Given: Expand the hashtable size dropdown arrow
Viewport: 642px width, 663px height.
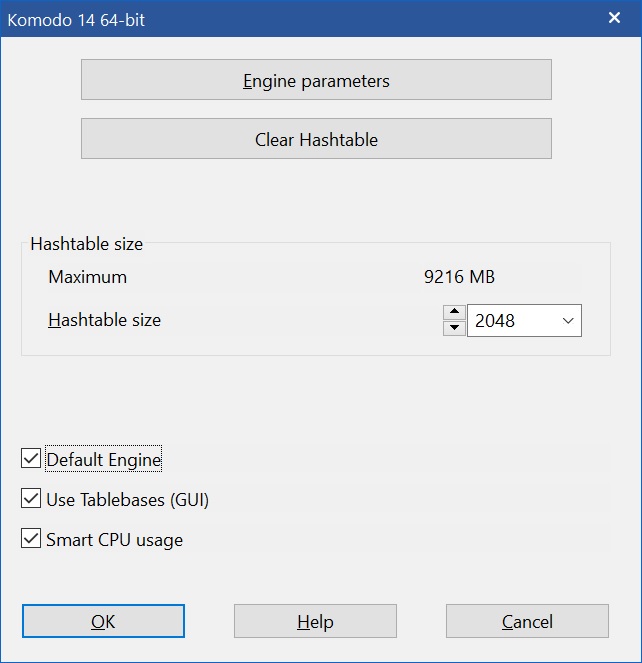Looking at the screenshot, I should click(x=567, y=321).
